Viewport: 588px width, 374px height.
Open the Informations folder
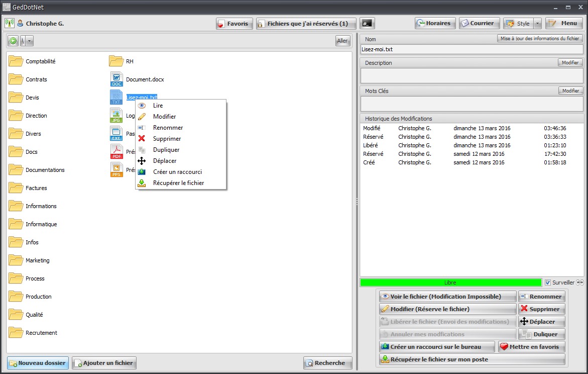click(33, 206)
